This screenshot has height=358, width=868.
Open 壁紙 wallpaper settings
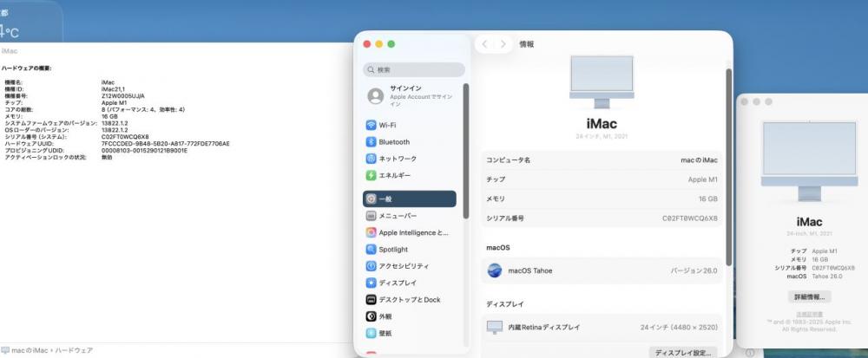[409, 333]
